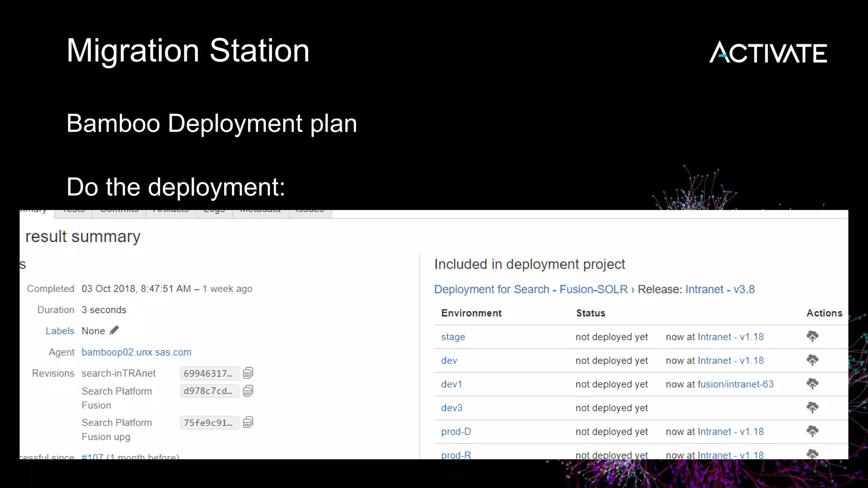Open Intranet - v1.18 link in stage row

731,337
